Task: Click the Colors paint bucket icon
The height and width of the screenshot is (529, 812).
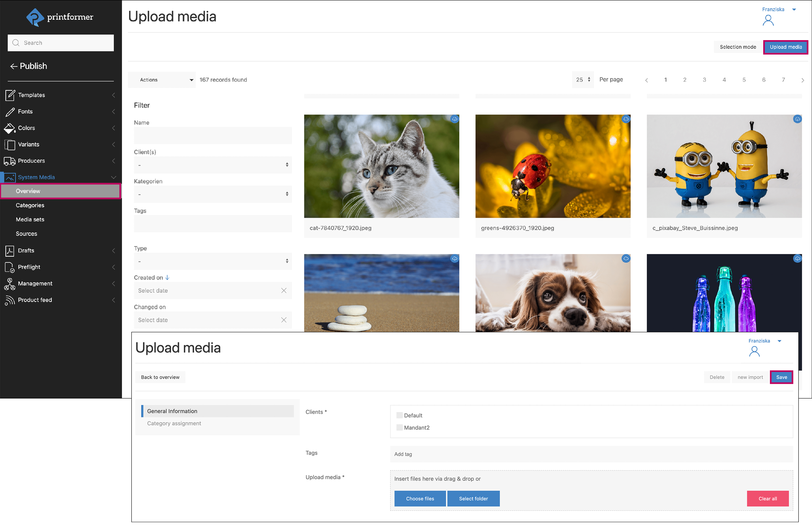Action: click(x=9, y=128)
